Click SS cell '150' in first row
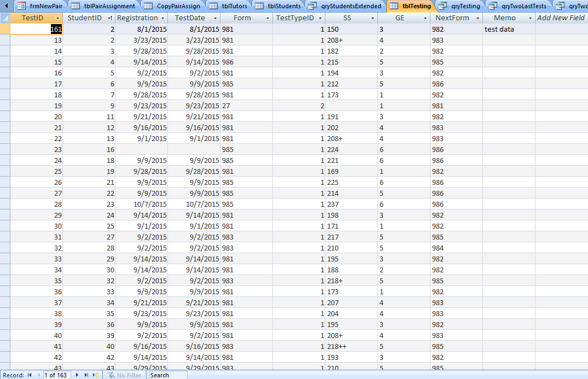 [351, 29]
